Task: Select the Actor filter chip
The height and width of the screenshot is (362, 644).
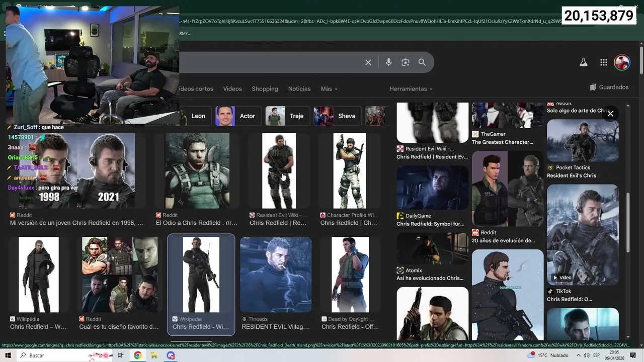Action: coord(238,116)
